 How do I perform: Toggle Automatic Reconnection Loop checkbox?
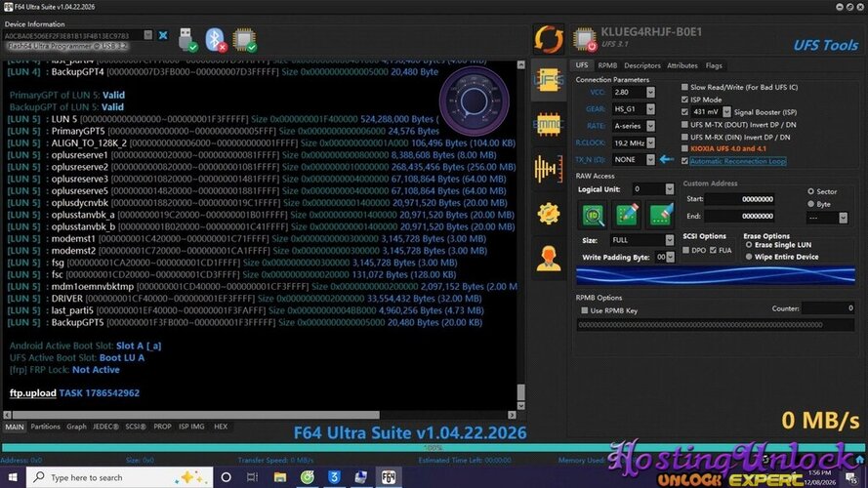click(684, 161)
